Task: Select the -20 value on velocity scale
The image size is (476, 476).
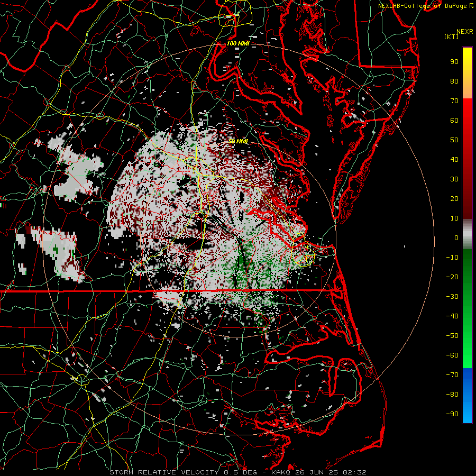Action: pyautogui.click(x=452, y=277)
